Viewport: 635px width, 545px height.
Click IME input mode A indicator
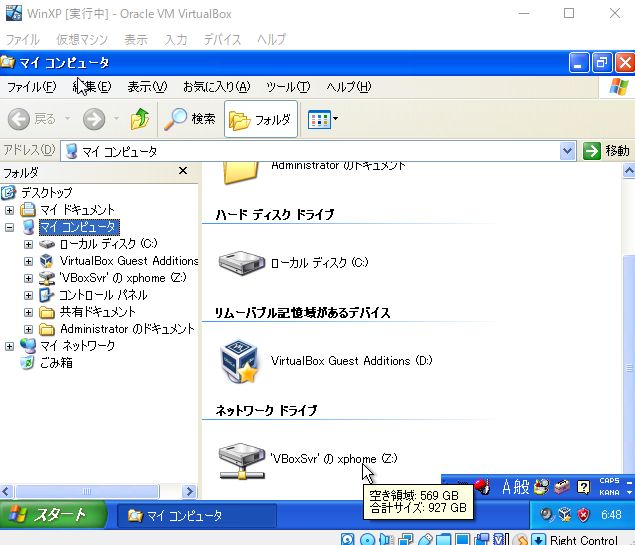coord(507,487)
